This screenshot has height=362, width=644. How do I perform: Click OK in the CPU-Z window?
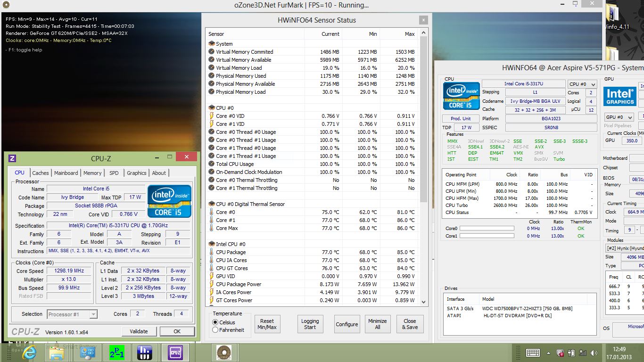[x=177, y=331]
